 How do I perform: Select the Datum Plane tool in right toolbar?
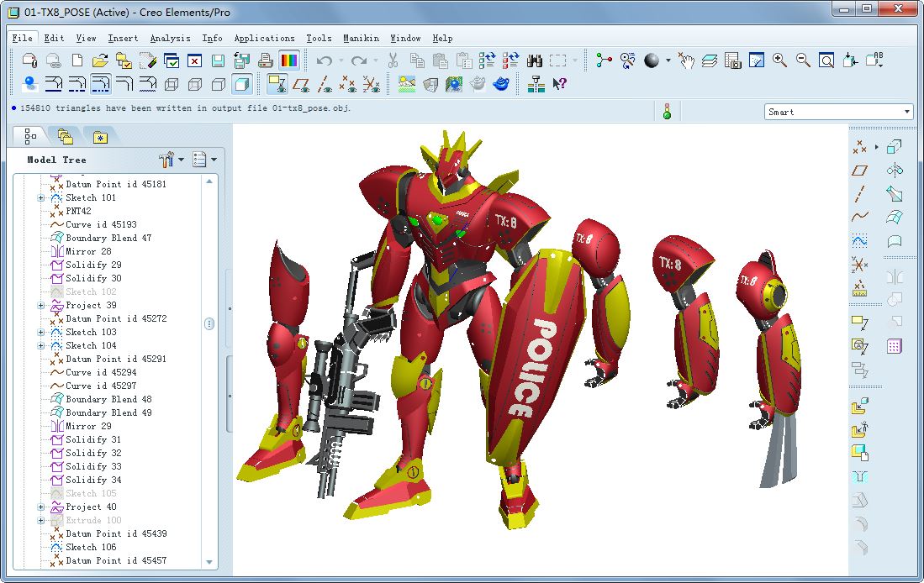[x=860, y=171]
